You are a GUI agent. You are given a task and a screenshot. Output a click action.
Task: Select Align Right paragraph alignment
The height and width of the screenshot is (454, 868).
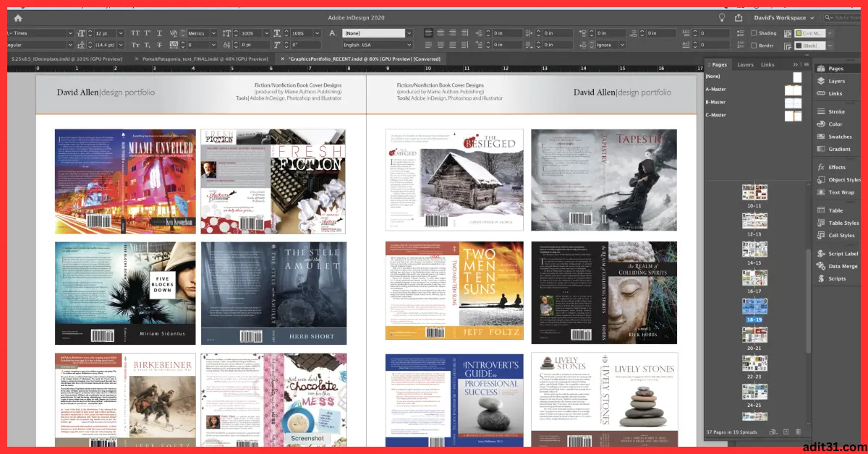452,33
